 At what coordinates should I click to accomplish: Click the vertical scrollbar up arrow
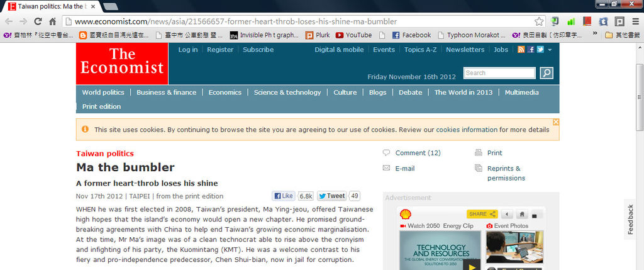point(640,46)
